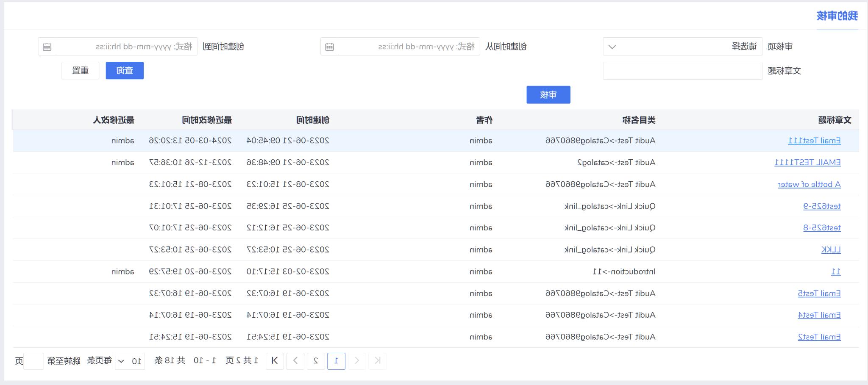
Task: Click the 查询 search button
Action: [x=125, y=71]
